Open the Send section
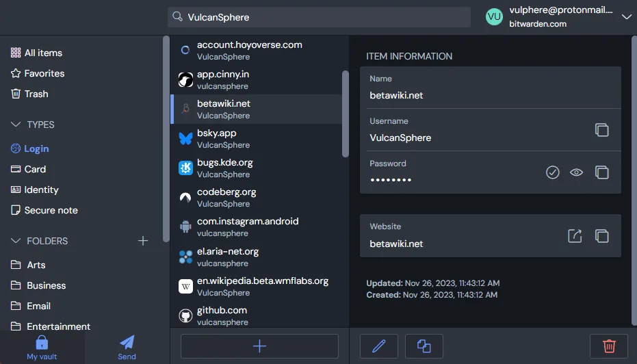The image size is (637, 364). click(x=127, y=348)
